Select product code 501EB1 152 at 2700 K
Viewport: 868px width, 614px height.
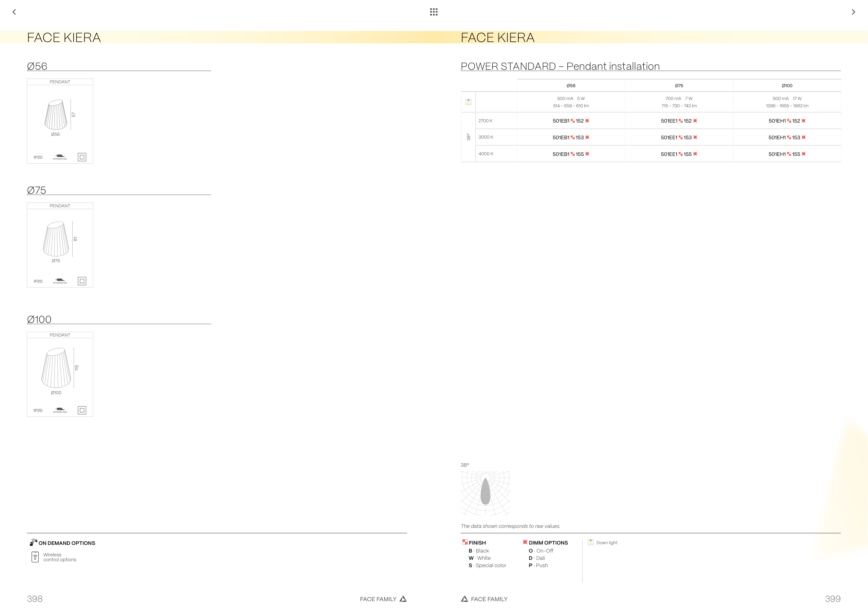[x=571, y=121]
